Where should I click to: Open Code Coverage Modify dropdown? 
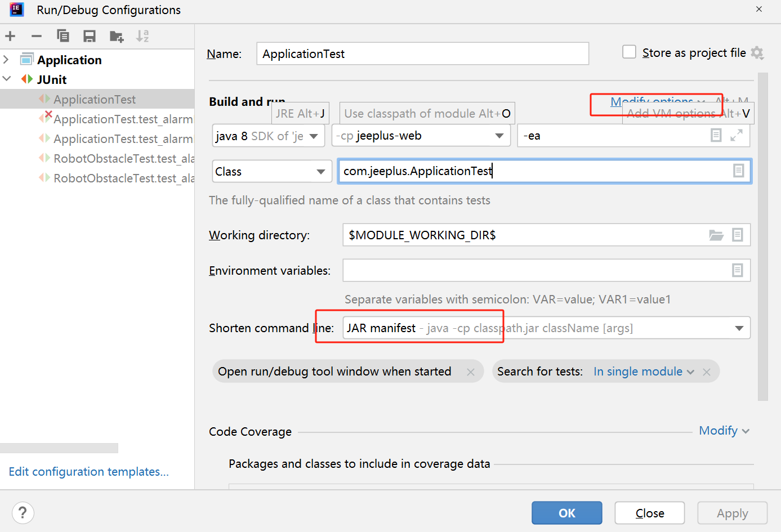pos(724,431)
